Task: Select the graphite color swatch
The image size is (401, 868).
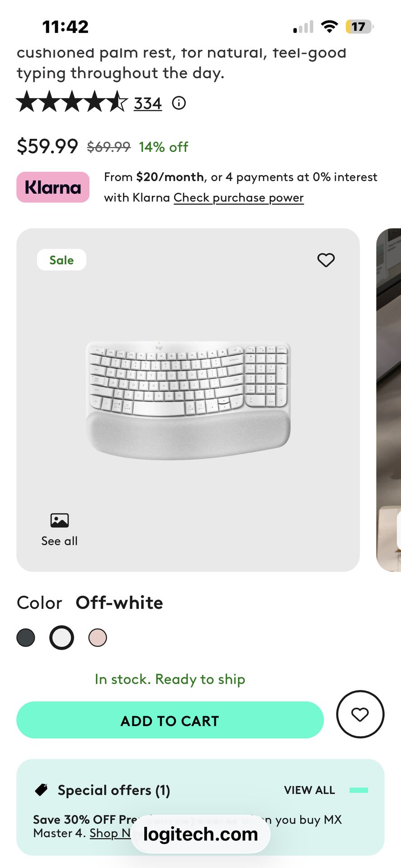Action: coord(26,638)
